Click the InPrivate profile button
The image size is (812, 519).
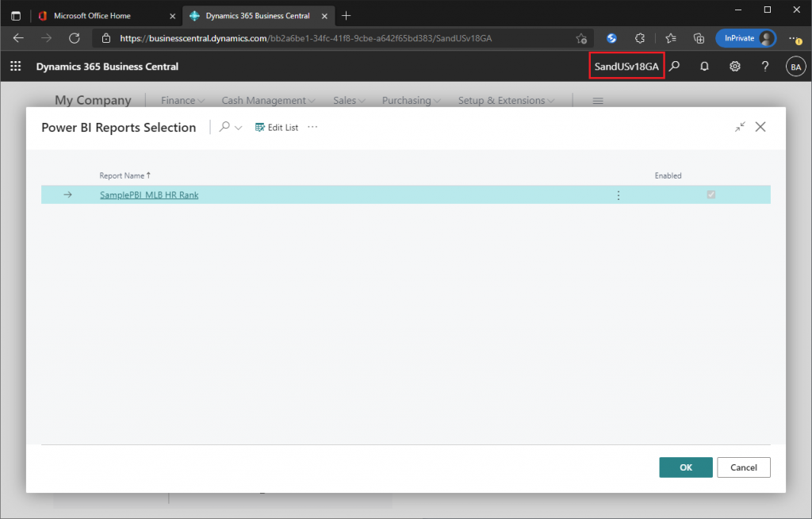click(x=745, y=38)
